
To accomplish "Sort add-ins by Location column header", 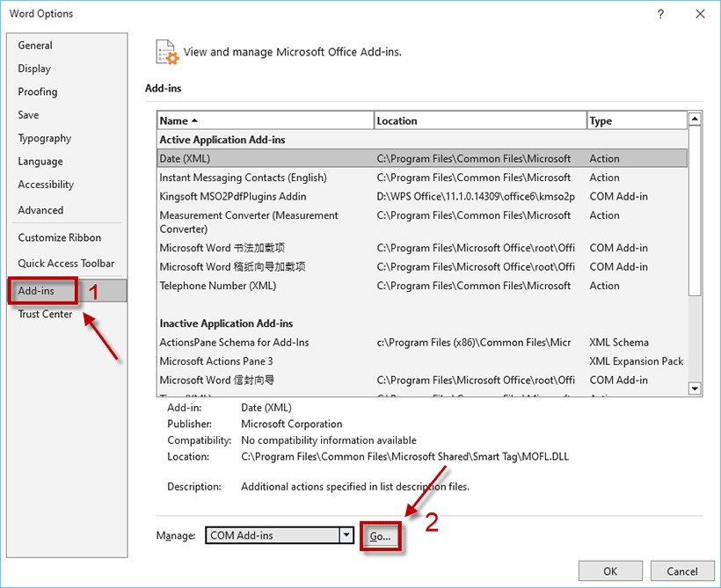I will click(480, 120).
